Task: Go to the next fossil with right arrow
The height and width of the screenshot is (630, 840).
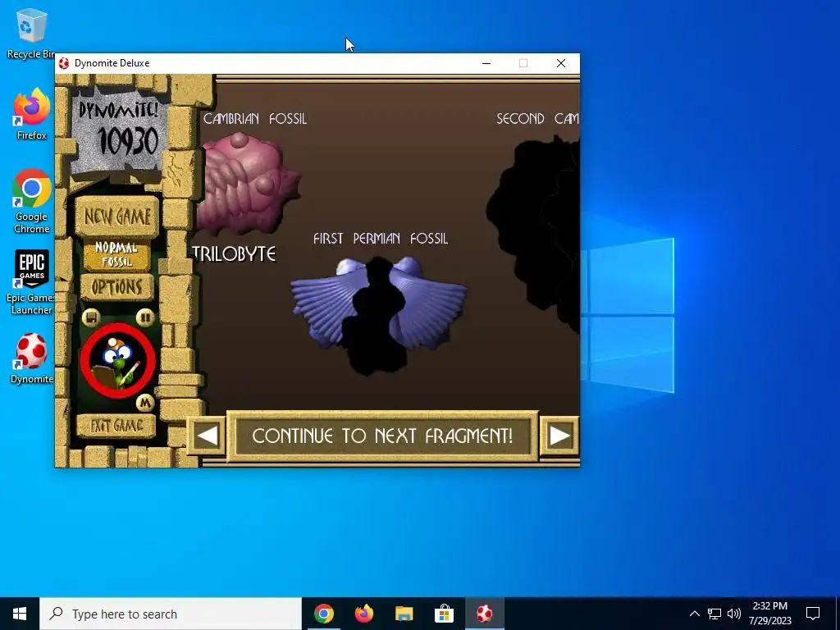Action: pyautogui.click(x=559, y=436)
